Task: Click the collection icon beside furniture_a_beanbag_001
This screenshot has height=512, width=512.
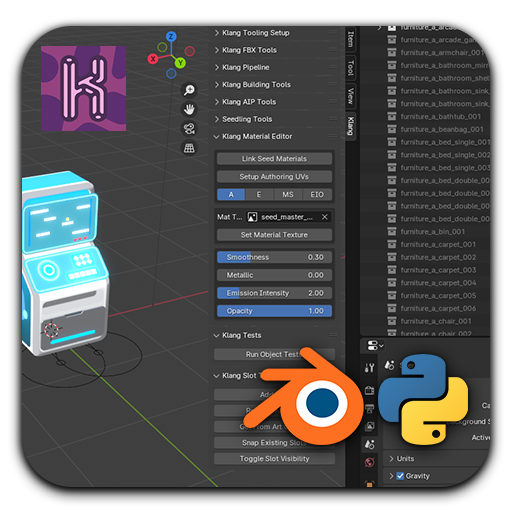Action: [392, 129]
